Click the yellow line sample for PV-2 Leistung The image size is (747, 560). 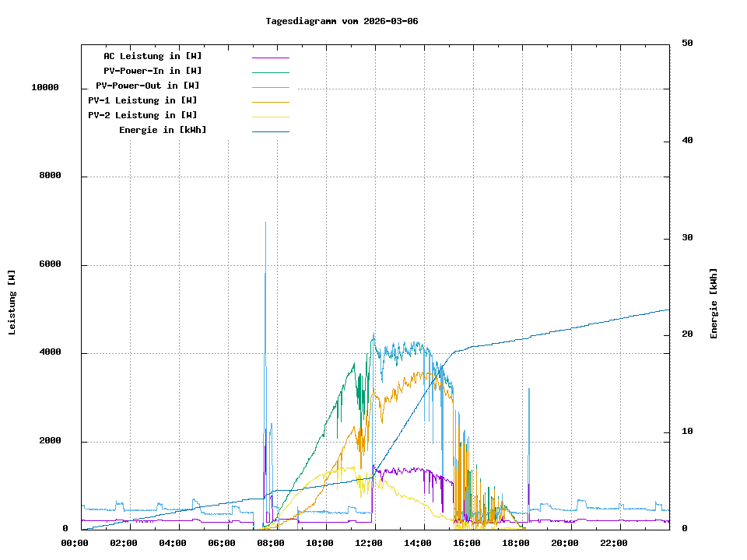[x=270, y=117]
